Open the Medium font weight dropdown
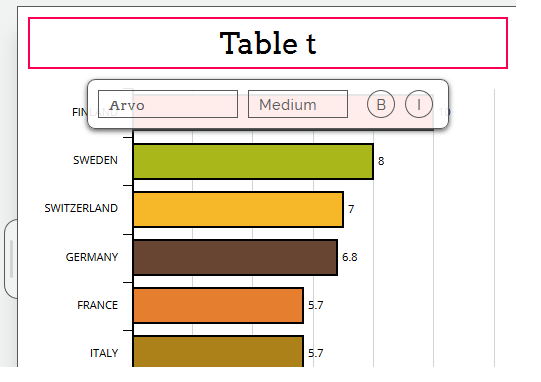Screen dimensions: 541x382 [x=298, y=104]
